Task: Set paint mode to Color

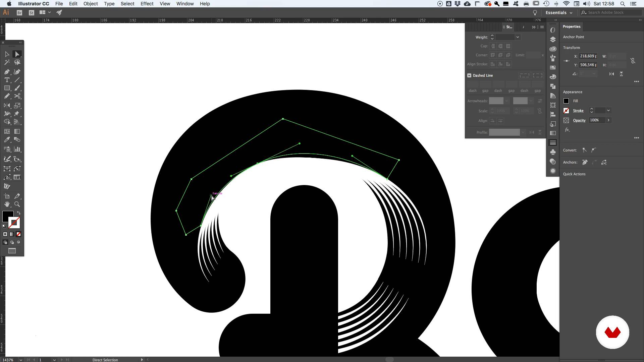Action: click(x=5, y=234)
